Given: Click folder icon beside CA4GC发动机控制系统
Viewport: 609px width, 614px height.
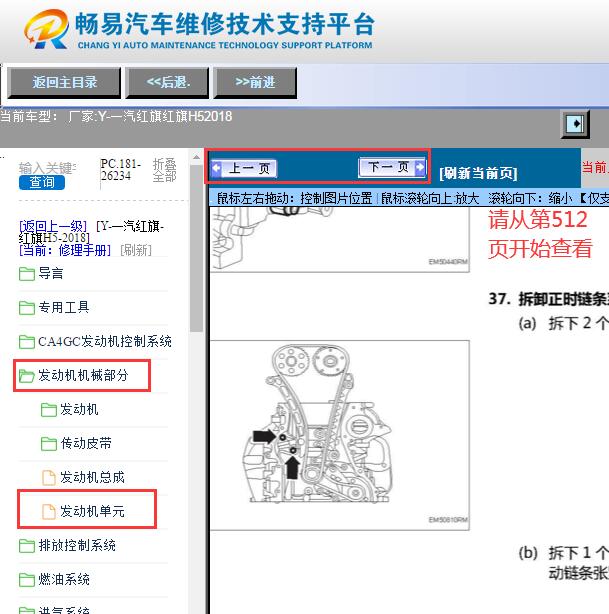Looking at the screenshot, I should 27,342.
